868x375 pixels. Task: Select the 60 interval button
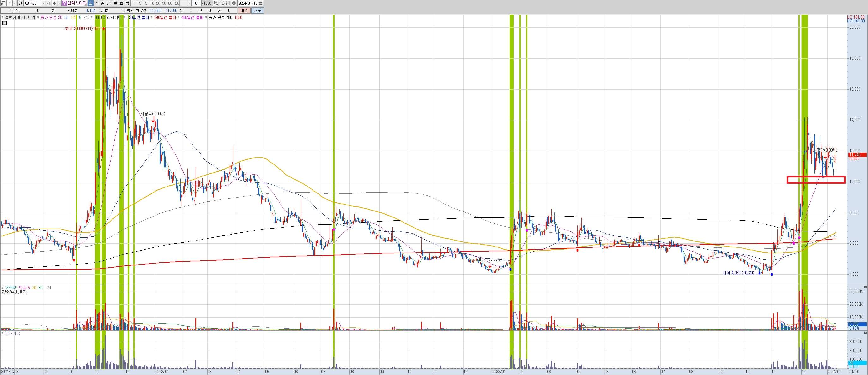170,3
